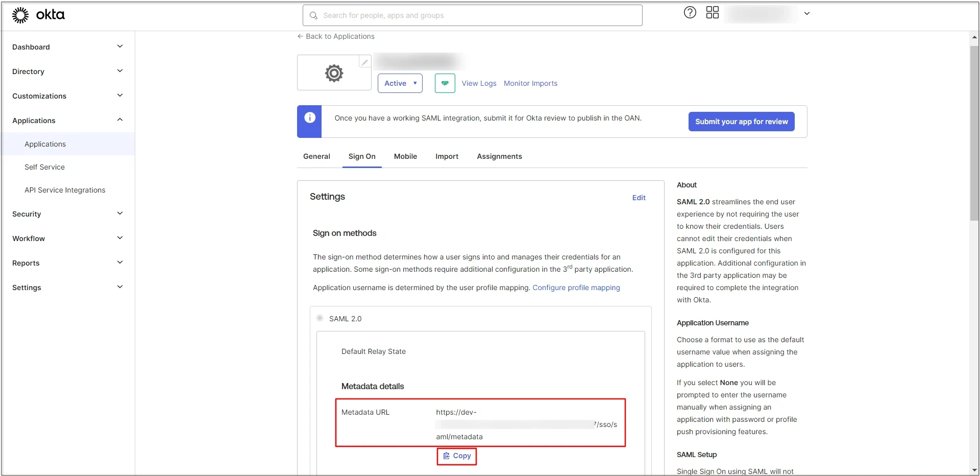This screenshot has height=476, width=980.
Task: Open the Active status dropdown
Action: click(400, 83)
